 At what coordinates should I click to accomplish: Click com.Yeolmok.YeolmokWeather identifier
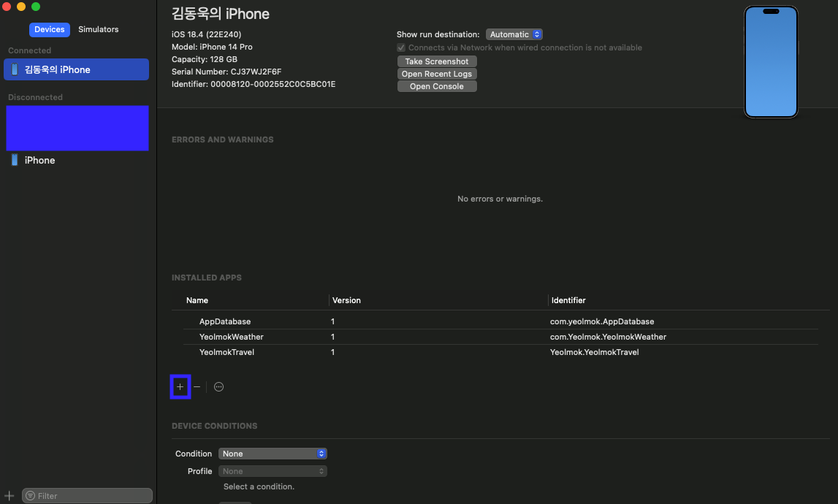point(608,337)
